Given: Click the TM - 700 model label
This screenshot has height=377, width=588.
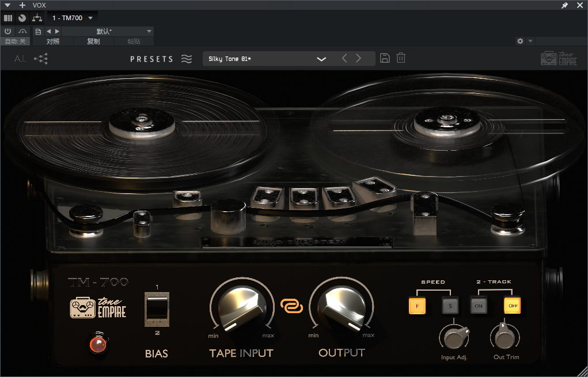Looking at the screenshot, I should point(98,282).
